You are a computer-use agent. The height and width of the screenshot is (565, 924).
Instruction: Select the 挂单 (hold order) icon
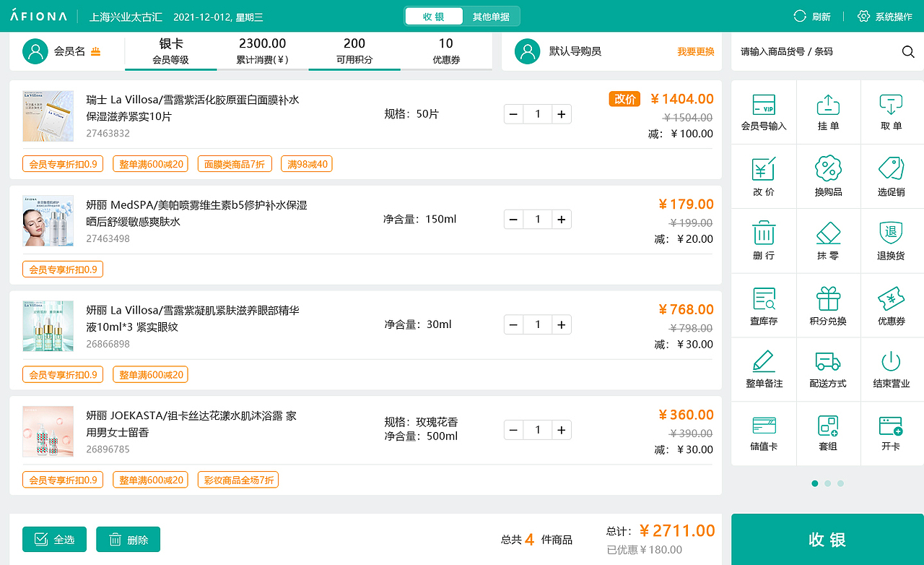[x=827, y=112]
